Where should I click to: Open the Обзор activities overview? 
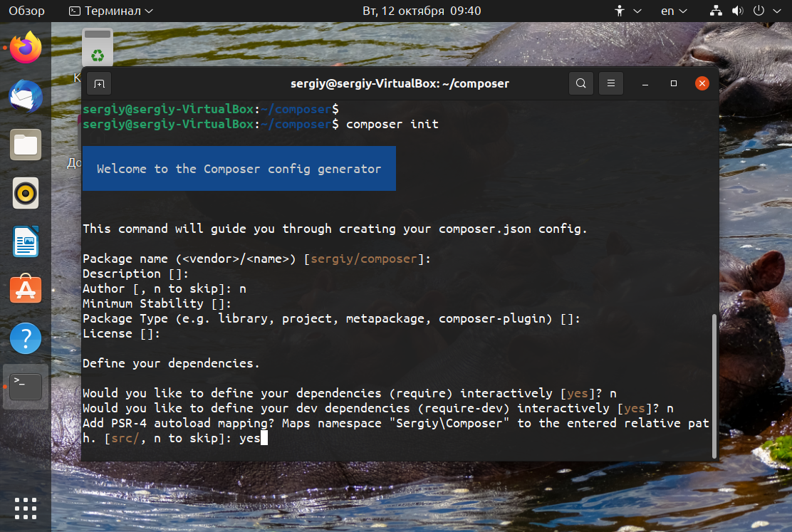tap(27, 11)
